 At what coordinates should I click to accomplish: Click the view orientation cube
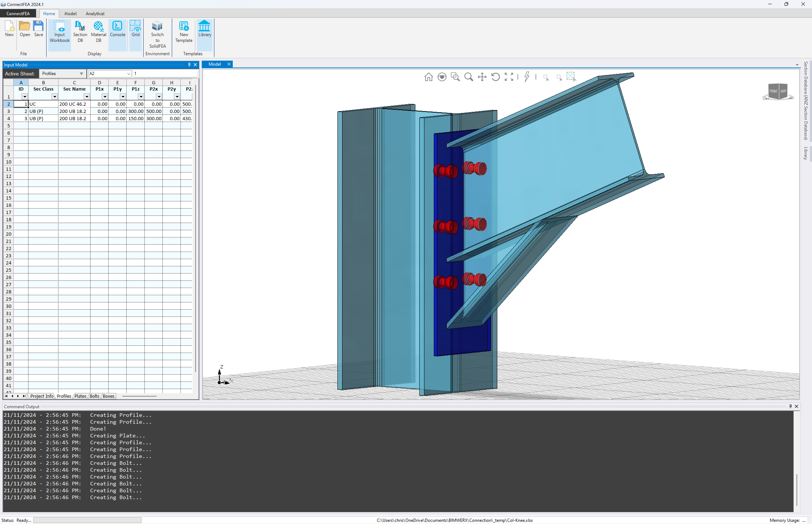coord(778,91)
